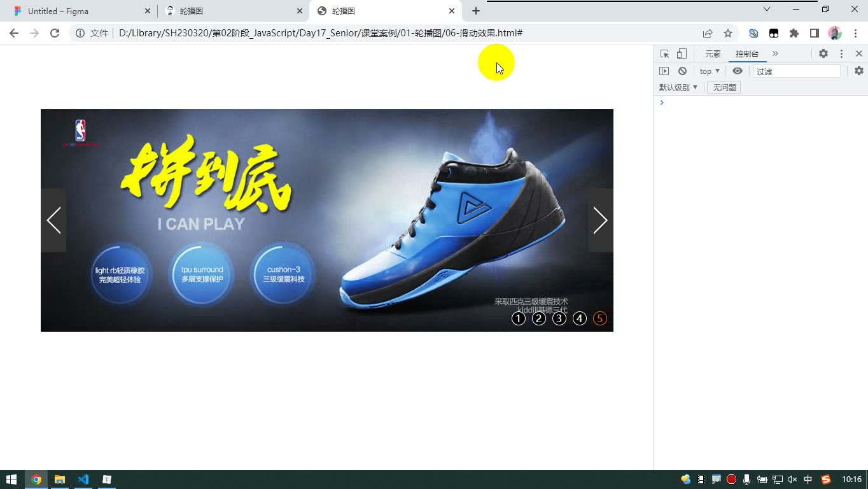The image size is (868, 489).
Task: Open Chrome profile avatar
Action: (835, 33)
